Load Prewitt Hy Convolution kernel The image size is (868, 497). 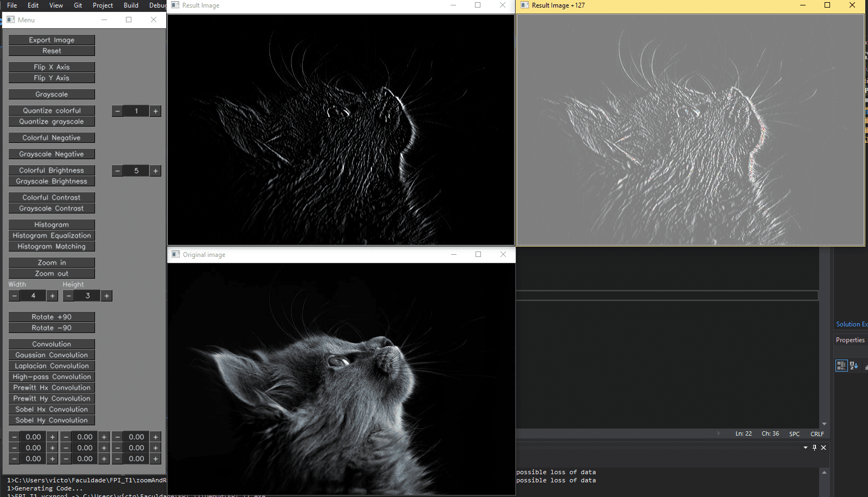pyautogui.click(x=52, y=398)
